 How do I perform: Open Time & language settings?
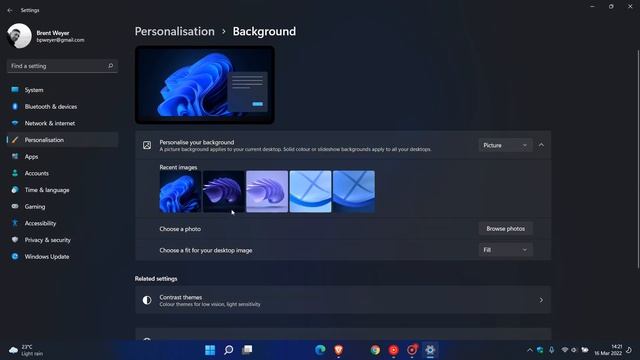(62, 190)
